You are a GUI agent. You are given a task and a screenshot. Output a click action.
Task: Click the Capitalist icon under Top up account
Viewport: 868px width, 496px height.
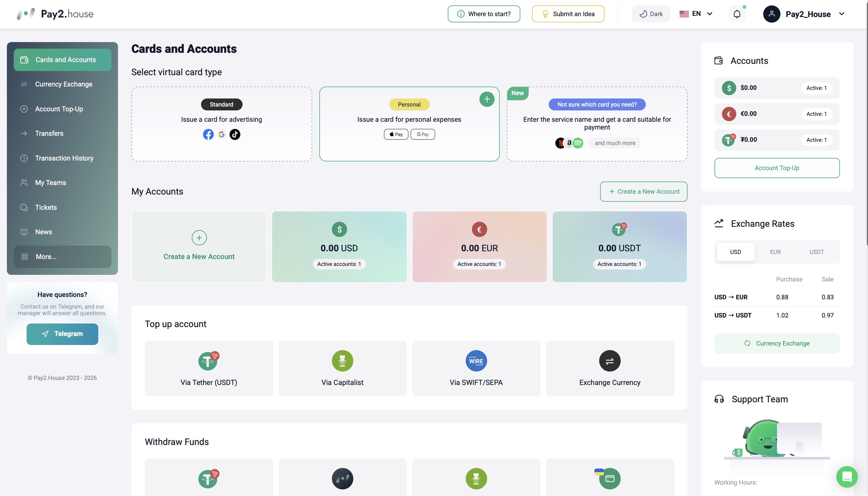pyautogui.click(x=342, y=361)
